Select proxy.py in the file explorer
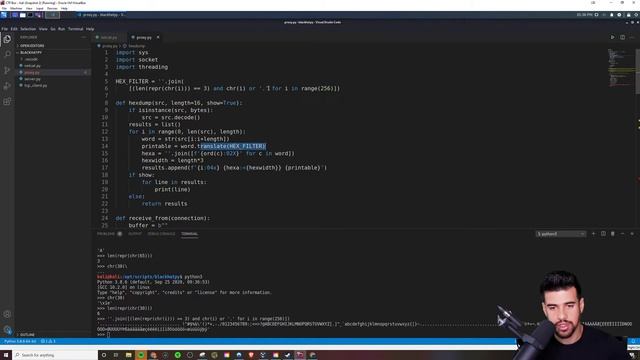640x360 pixels. coord(31,72)
